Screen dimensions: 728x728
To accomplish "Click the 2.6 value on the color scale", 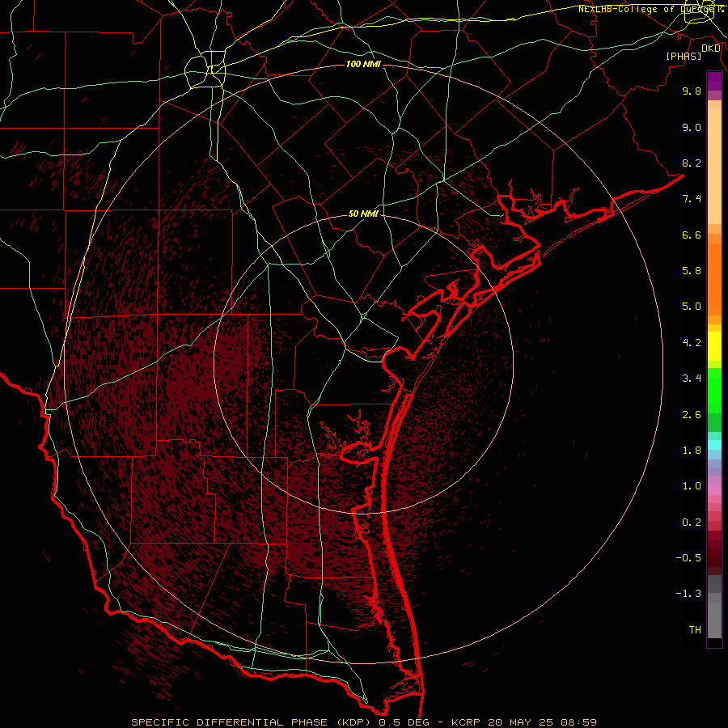I will click(692, 415).
